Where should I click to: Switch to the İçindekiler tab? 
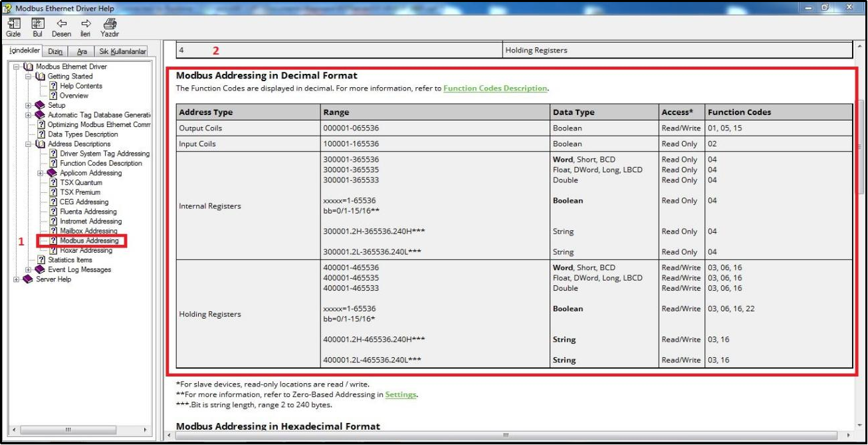coord(25,51)
